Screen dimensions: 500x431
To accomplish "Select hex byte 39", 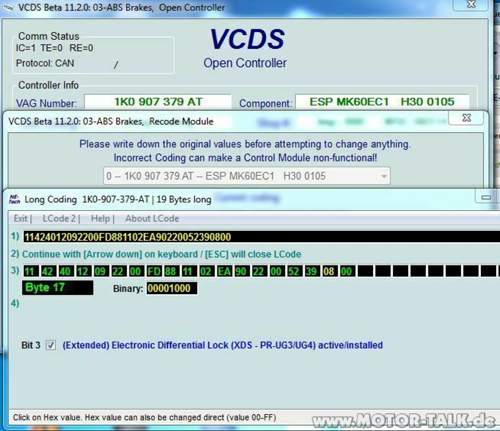I will [311, 271].
